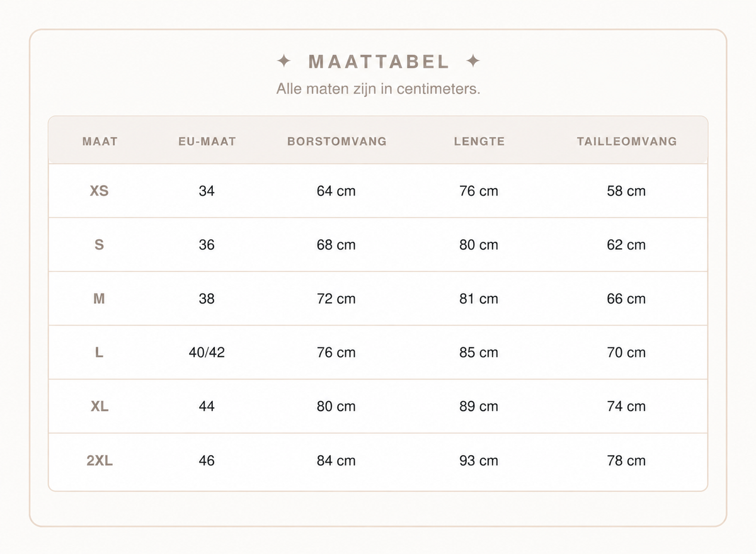Select the S size row label
This screenshot has width=756, height=554.
pos(99,245)
